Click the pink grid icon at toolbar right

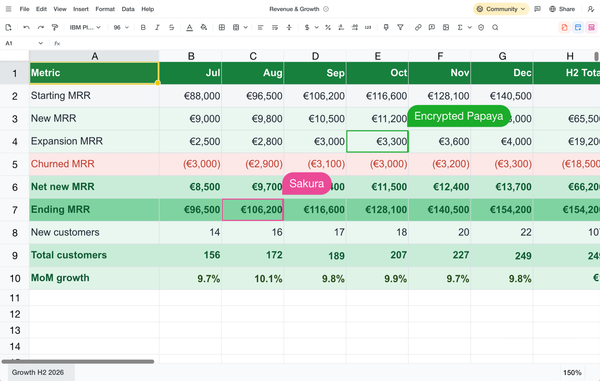(592, 27)
